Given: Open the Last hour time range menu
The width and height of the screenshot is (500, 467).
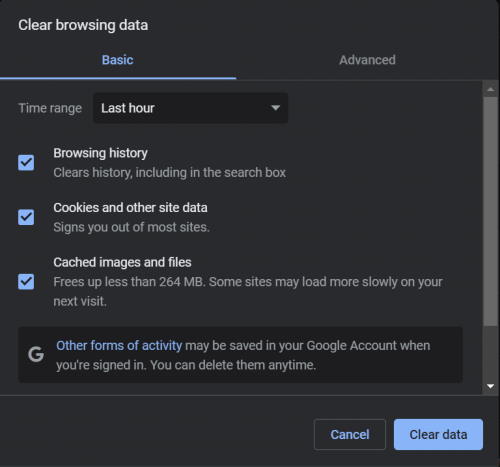Looking at the screenshot, I should [190, 108].
